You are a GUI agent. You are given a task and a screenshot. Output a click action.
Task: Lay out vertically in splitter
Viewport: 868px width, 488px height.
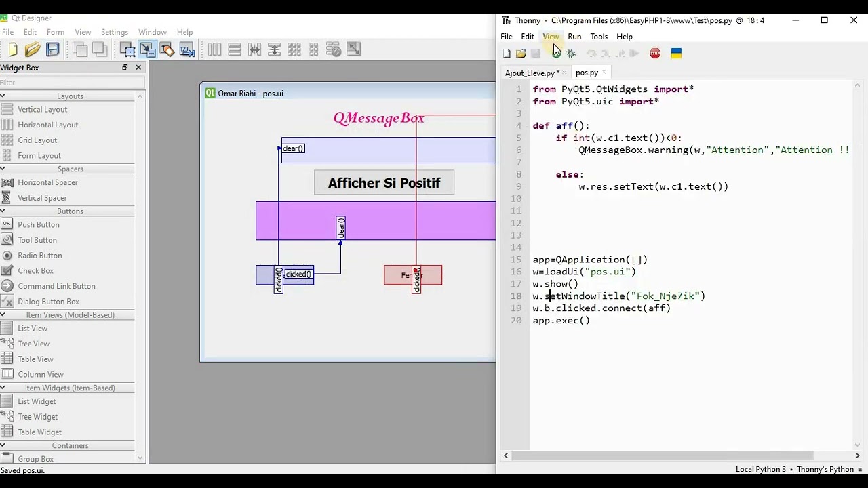pos(275,49)
